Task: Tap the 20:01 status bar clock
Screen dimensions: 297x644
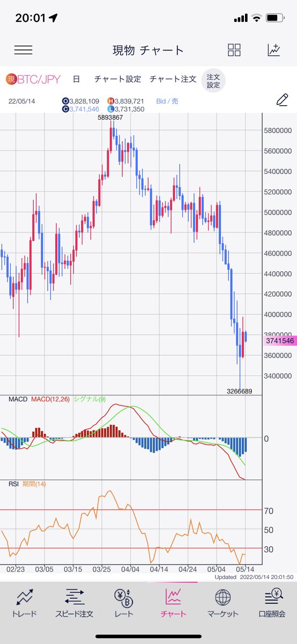Action: [30, 18]
